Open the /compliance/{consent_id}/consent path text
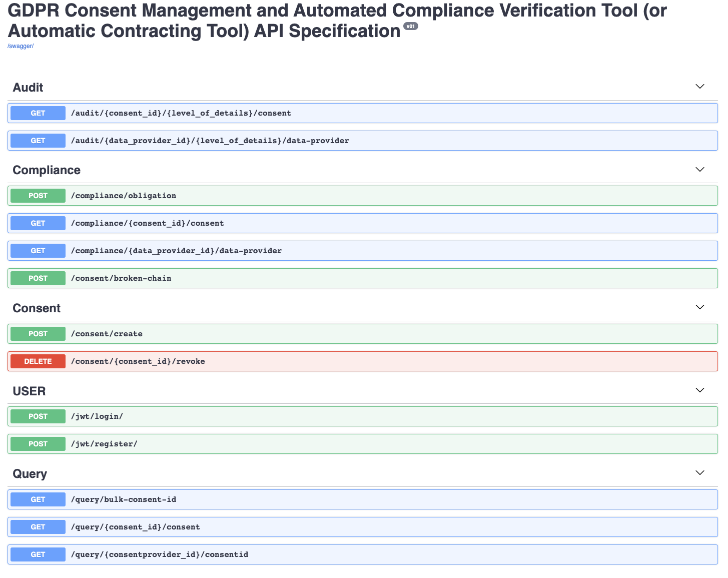 [148, 223]
